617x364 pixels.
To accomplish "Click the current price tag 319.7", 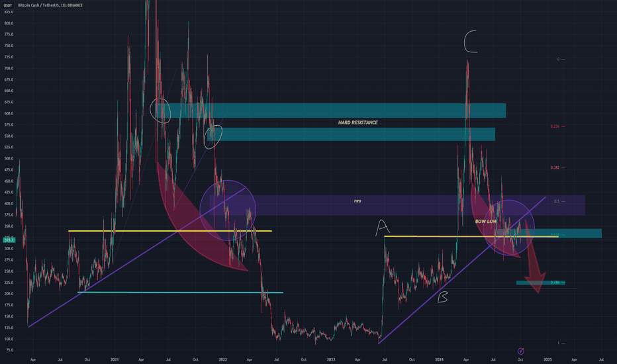I will tap(8, 240).
